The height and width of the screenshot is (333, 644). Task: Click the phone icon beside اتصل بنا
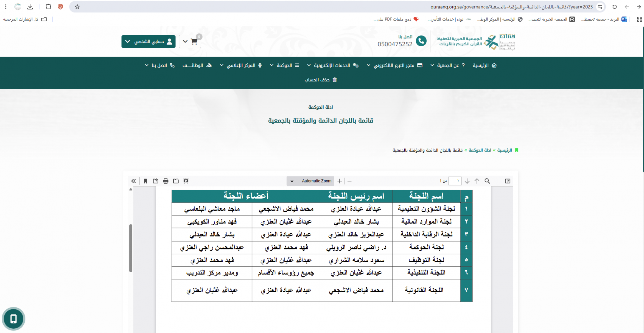421,41
